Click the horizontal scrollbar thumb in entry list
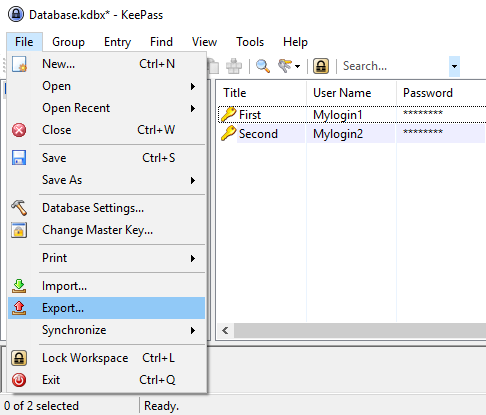The height and width of the screenshot is (415, 486). tap(360, 330)
